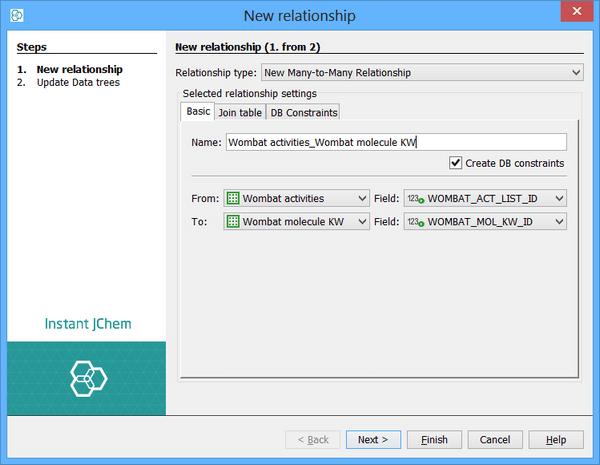Click the table icon beside Wombat activities
The image size is (600, 465).
[233, 198]
